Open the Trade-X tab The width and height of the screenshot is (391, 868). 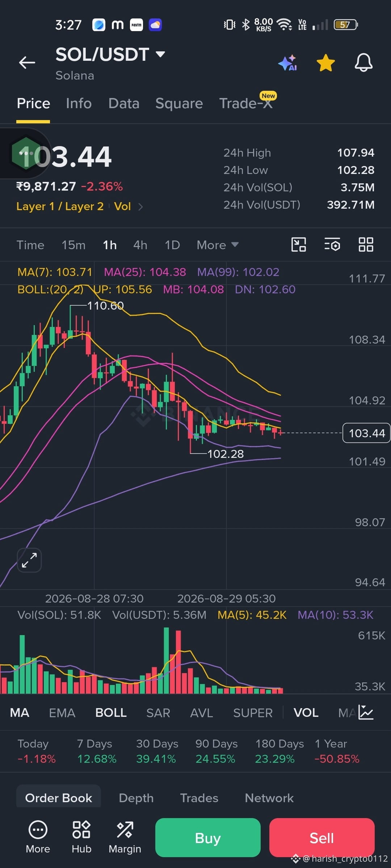coord(246,103)
